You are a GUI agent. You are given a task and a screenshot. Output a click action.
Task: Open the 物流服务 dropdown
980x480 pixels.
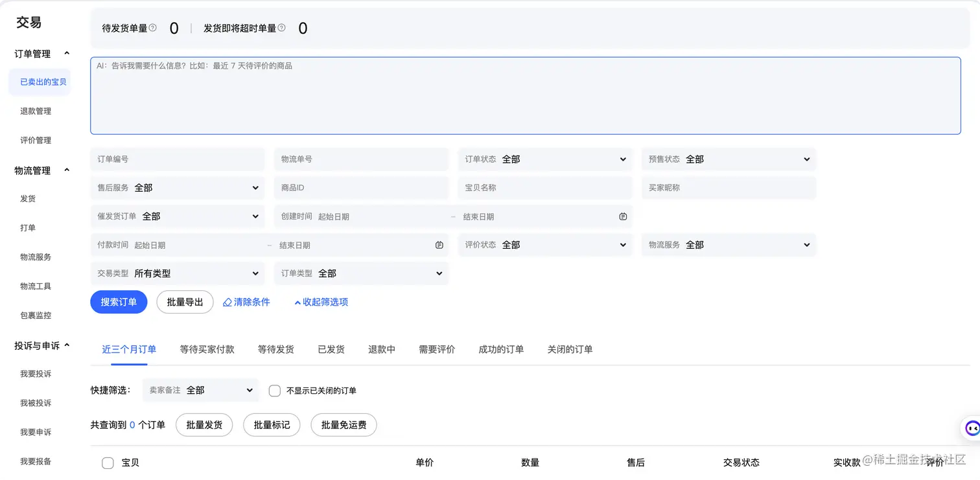tap(729, 245)
